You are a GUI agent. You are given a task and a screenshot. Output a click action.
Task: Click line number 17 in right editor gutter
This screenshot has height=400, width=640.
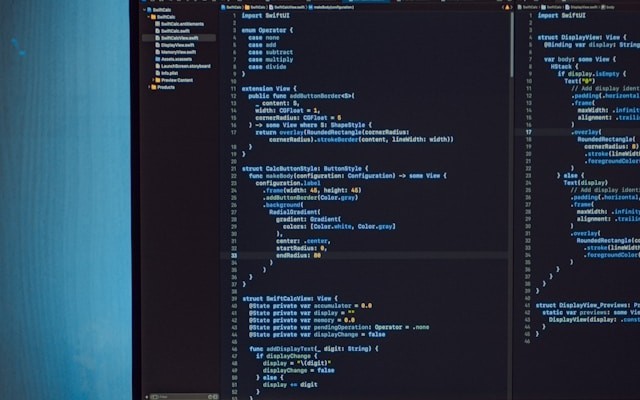point(529,132)
